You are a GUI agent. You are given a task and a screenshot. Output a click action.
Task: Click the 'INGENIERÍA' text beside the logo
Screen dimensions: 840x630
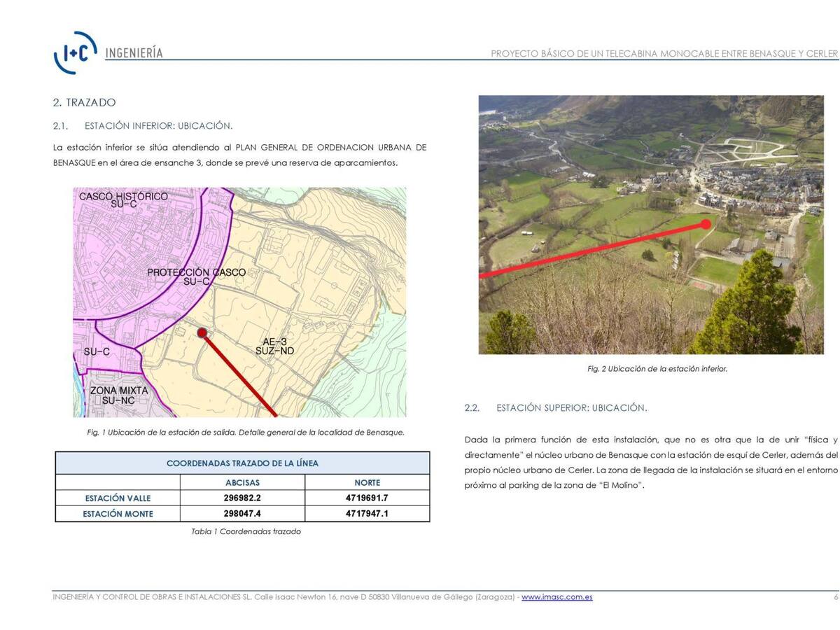click(134, 53)
